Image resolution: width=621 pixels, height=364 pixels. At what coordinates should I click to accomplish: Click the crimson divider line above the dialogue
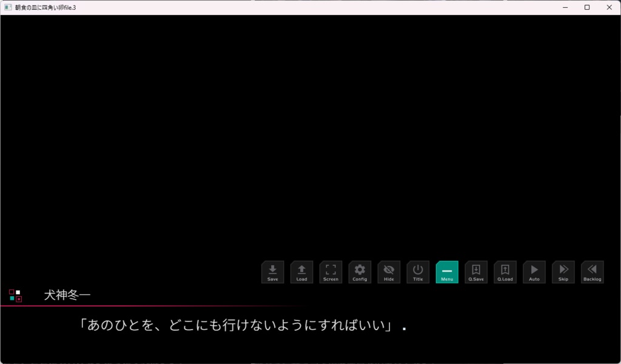pyautogui.click(x=243, y=306)
